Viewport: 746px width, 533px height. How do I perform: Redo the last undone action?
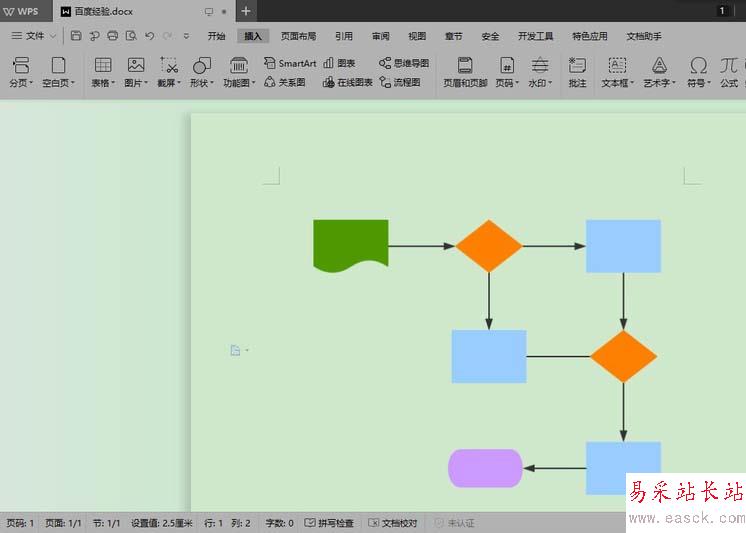coord(167,36)
